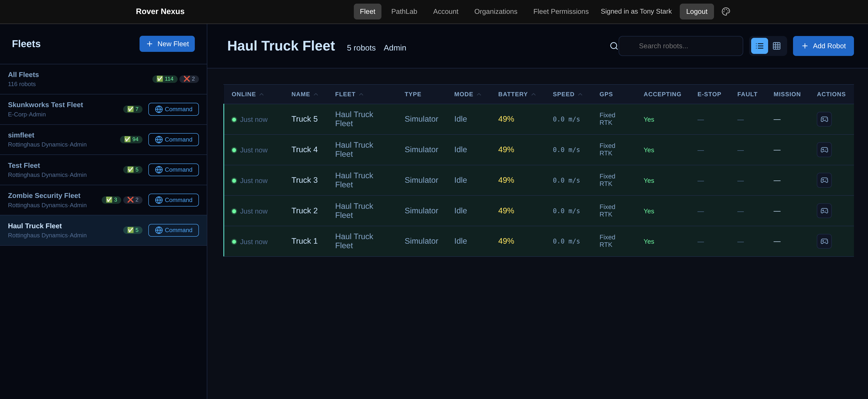Select Zombie Security Fleet in sidebar

click(103, 200)
